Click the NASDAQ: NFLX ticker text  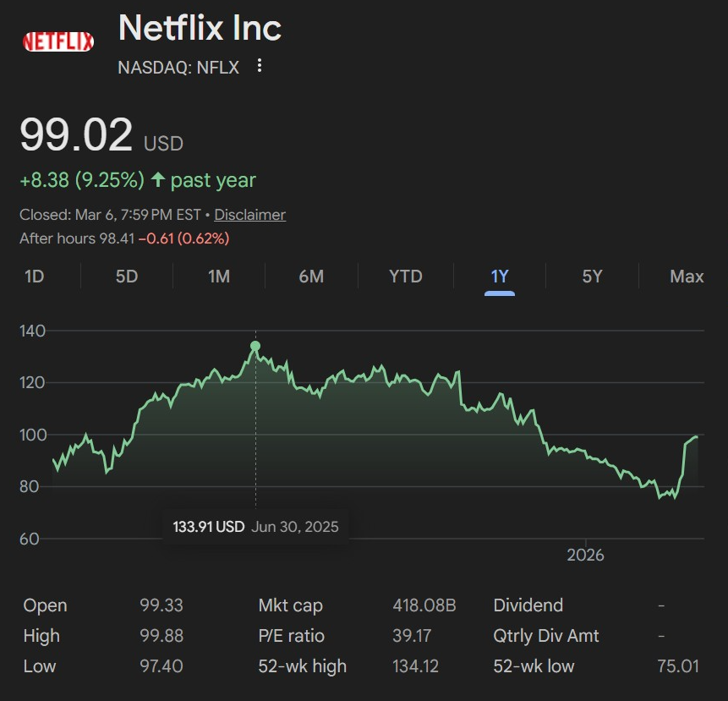178,68
